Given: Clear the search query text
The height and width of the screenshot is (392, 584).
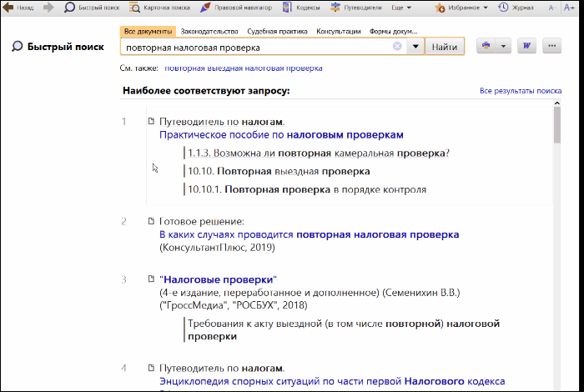Looking at the screenshot, I should coord(397,46).
